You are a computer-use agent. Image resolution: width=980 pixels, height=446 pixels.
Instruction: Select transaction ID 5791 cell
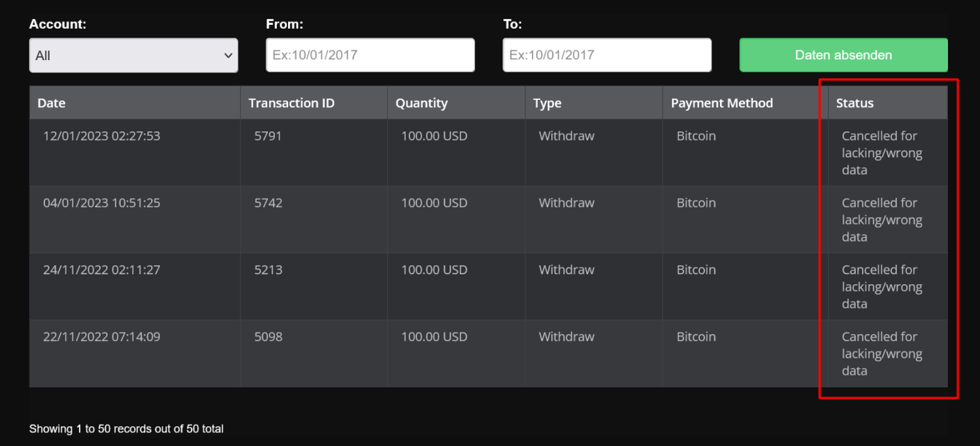click(268, 136)
